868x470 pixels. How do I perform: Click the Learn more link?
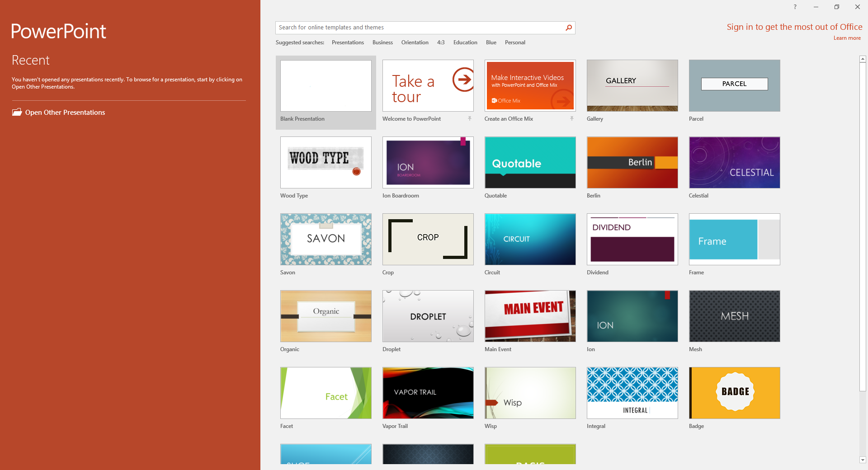coord(847,38)
